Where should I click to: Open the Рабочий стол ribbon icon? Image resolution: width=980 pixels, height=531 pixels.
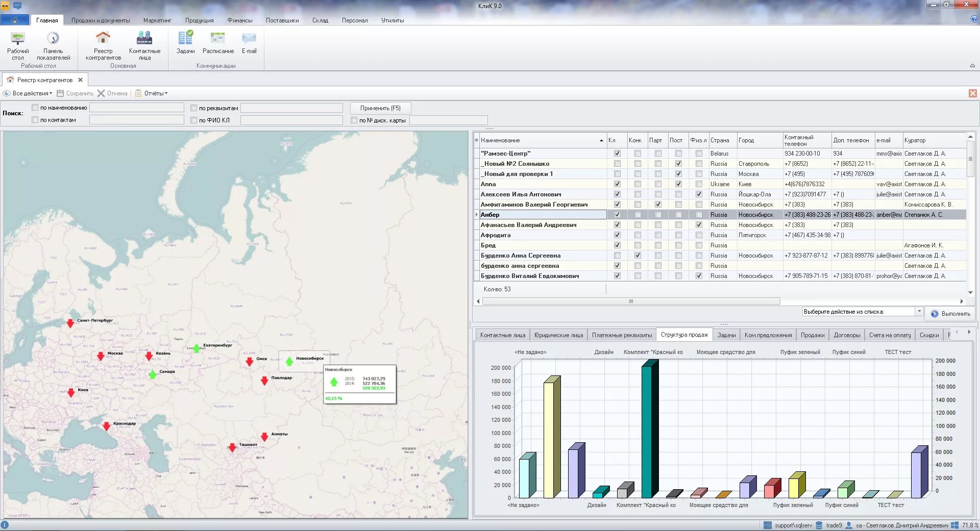18,45
